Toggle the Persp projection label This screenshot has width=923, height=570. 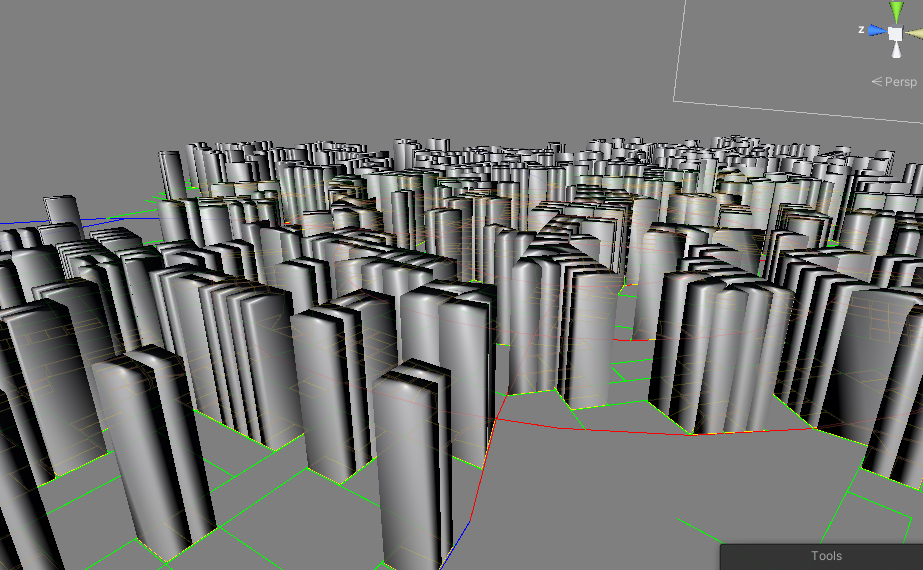894,82
